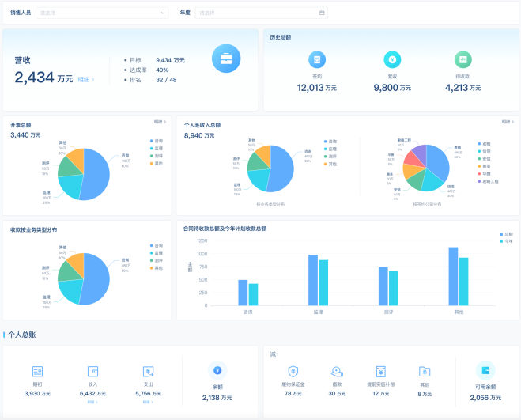Toggle 咨询 legend in 开票总额 chart
Image resolution: width=521 pixels, height=420 pixels.
coord(154,141)
